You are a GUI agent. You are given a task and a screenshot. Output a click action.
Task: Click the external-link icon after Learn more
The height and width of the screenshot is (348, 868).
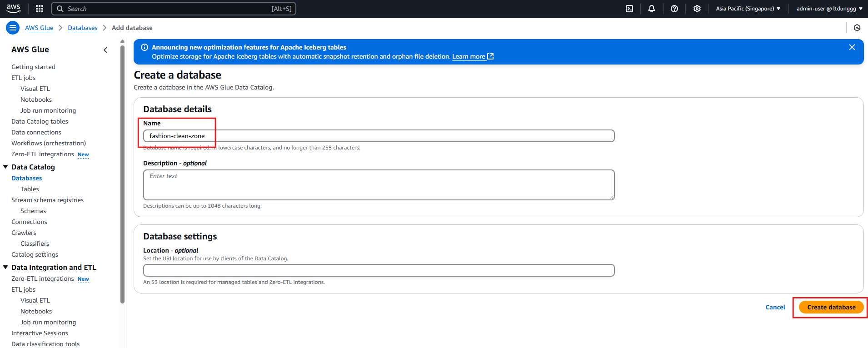[x=490, y=56]
